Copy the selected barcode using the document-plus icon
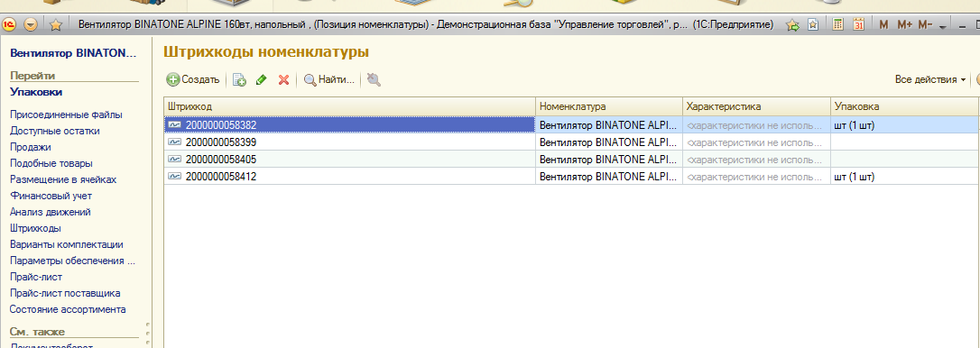This screenshot has width=980, height=348. 239,80
